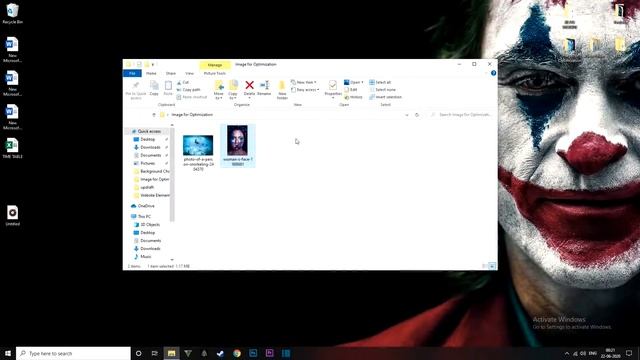Switch to details view icon in status bar
This screenshot has width=640, height=360.
484,266
